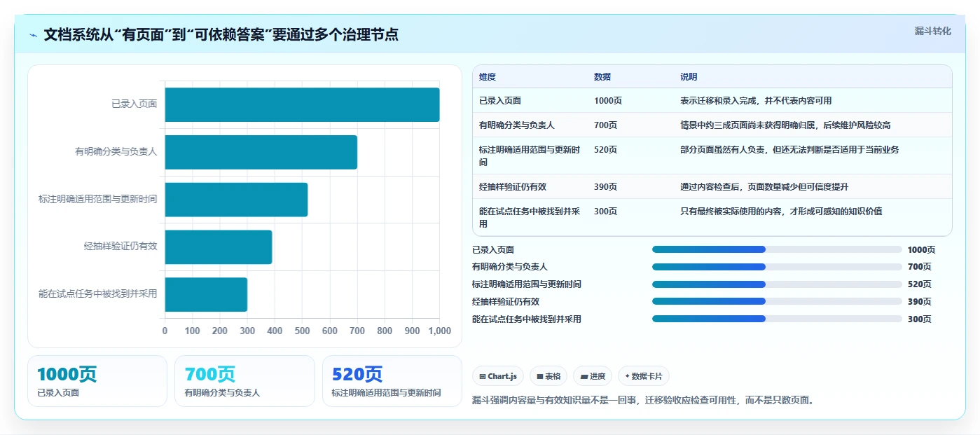Click chart y-axis label 经抽样验证仍有效

120,246
